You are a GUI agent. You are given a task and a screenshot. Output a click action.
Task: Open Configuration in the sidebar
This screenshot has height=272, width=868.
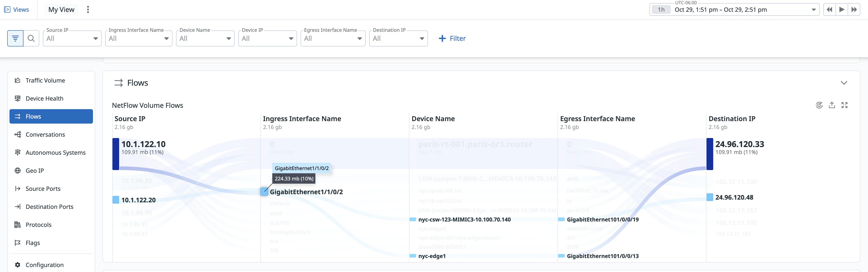tap(51, 265)
